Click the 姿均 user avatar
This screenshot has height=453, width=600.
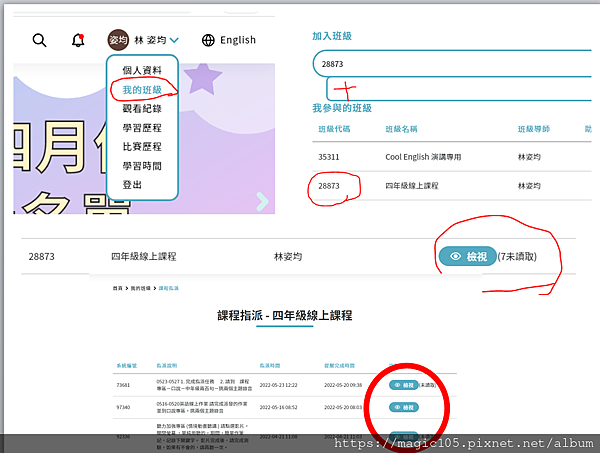click(118, 40)
